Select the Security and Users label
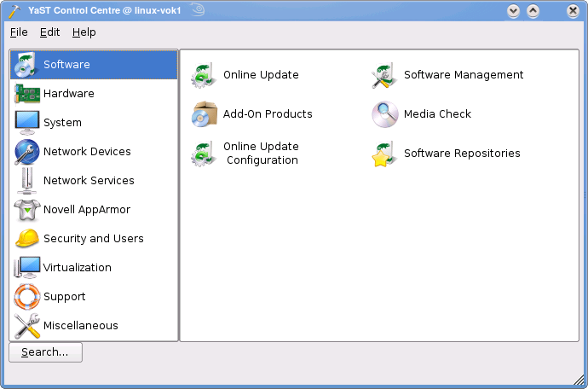The width and height of the screenshot is (588, 389). point(94,238)
